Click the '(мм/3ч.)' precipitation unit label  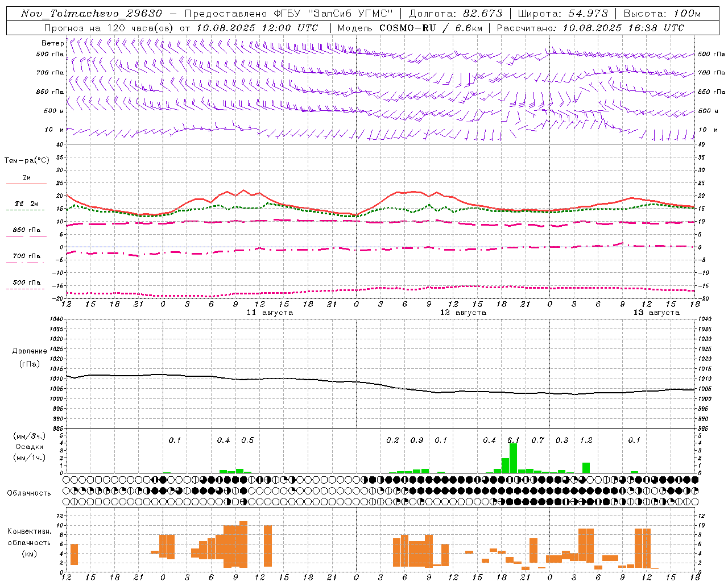(30, 436)
